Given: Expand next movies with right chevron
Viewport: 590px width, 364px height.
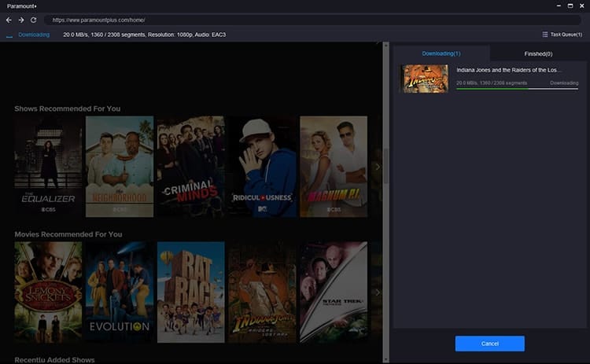Looking at the screenshot, I should [x=378, y=292].
